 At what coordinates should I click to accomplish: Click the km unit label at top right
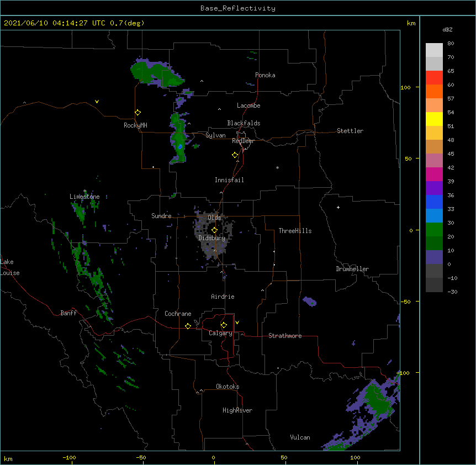(411, 23)
